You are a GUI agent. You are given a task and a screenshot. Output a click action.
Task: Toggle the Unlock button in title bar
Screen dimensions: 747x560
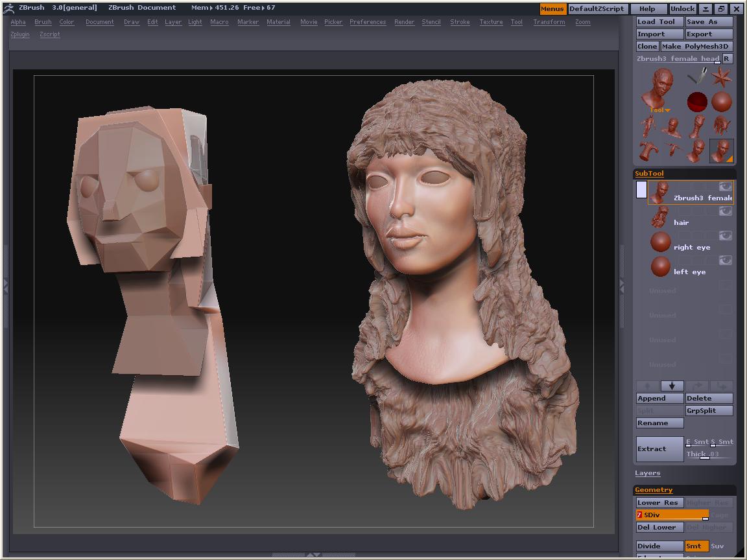(x=682, y=8)
